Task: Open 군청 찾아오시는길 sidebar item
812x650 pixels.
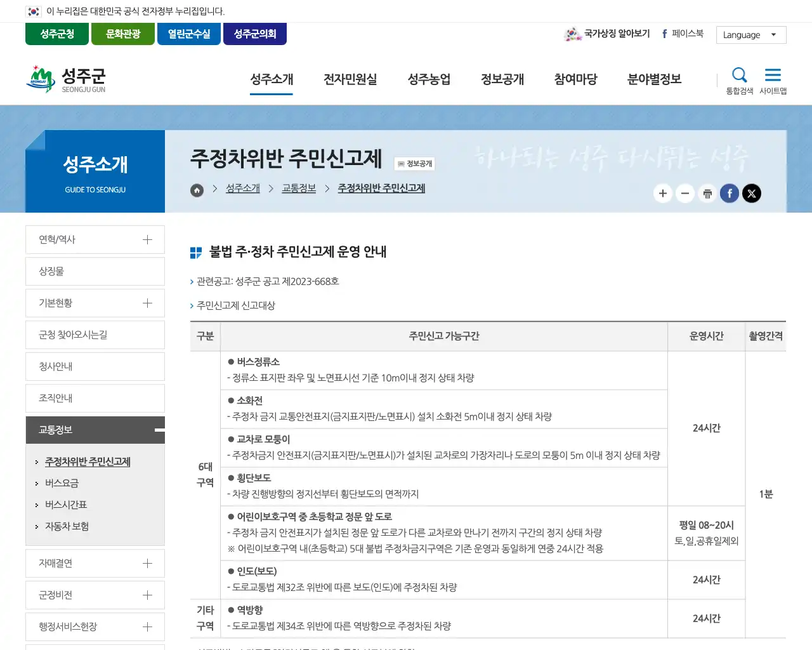Action: [95, 335]
